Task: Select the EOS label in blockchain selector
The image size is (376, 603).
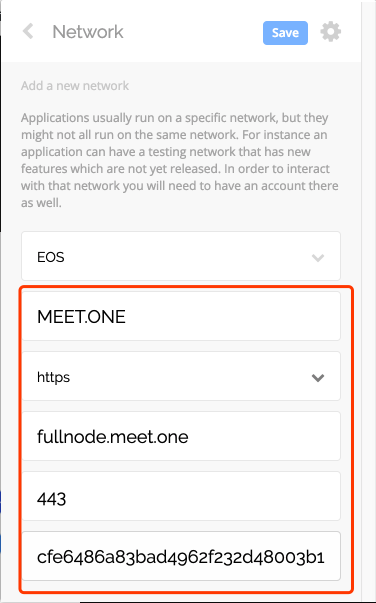Action: [51, 257]
